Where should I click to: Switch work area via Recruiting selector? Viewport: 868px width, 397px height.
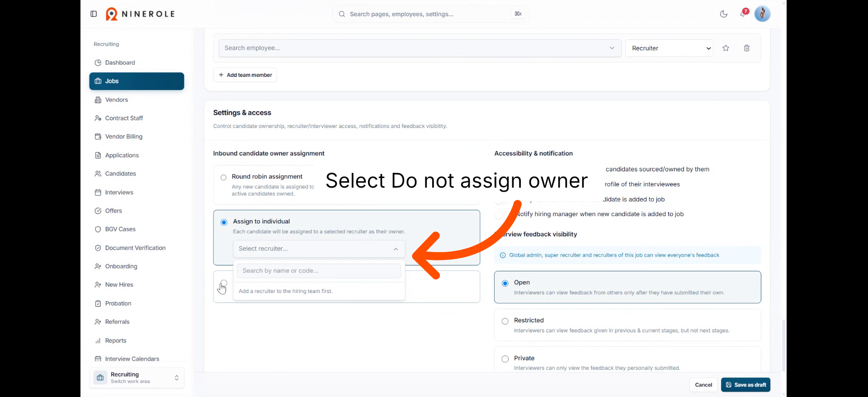click(137, 378)
